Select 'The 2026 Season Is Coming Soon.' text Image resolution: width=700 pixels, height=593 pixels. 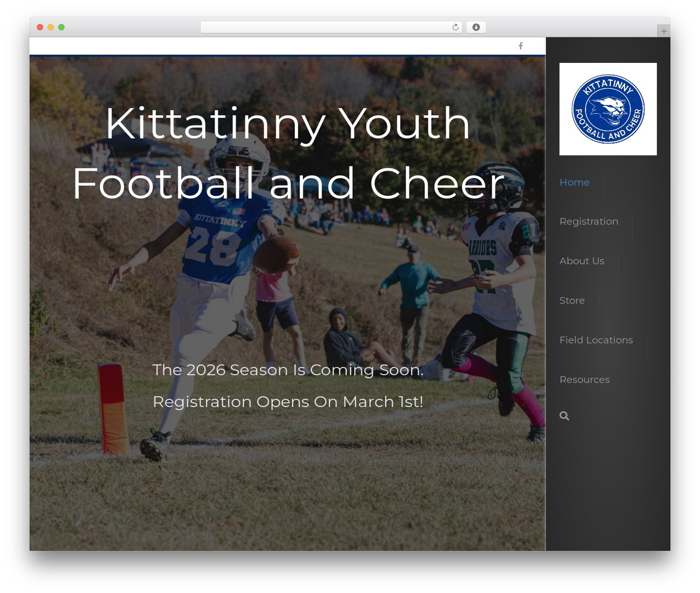point(288,370)
